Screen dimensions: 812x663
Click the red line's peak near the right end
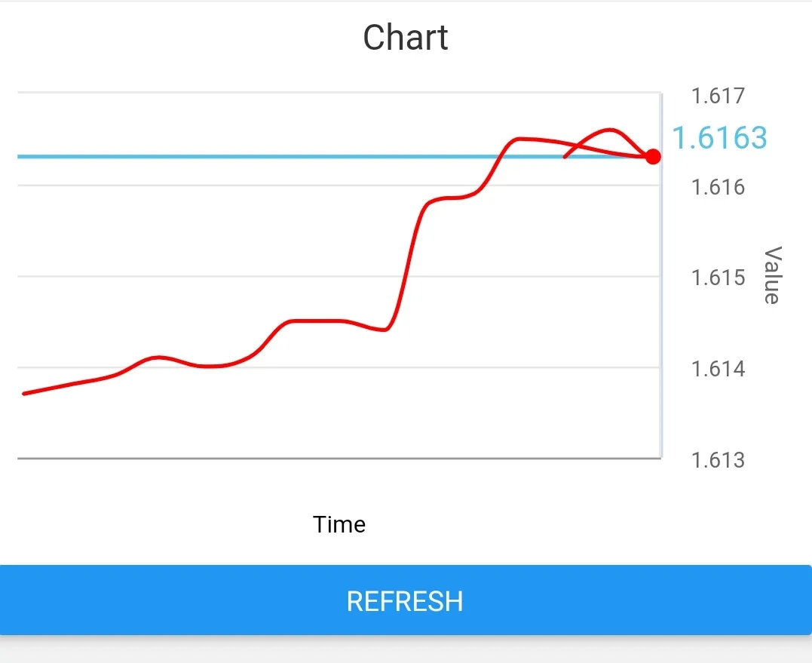(x=609, y=130)
